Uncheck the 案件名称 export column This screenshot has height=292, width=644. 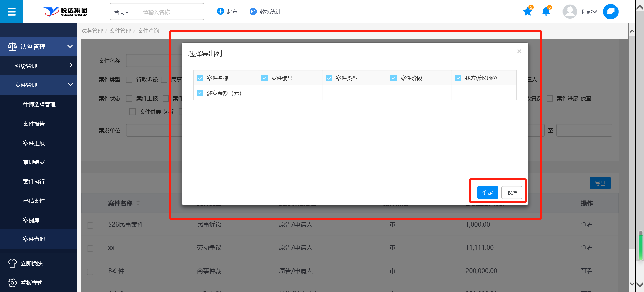point(200,78)
